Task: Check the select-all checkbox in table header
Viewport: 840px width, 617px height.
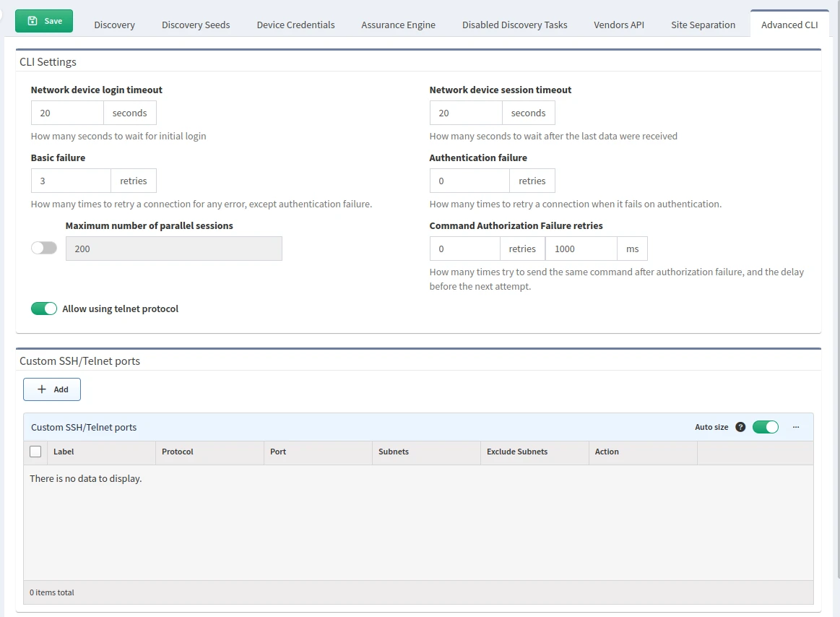Action: 35,452
